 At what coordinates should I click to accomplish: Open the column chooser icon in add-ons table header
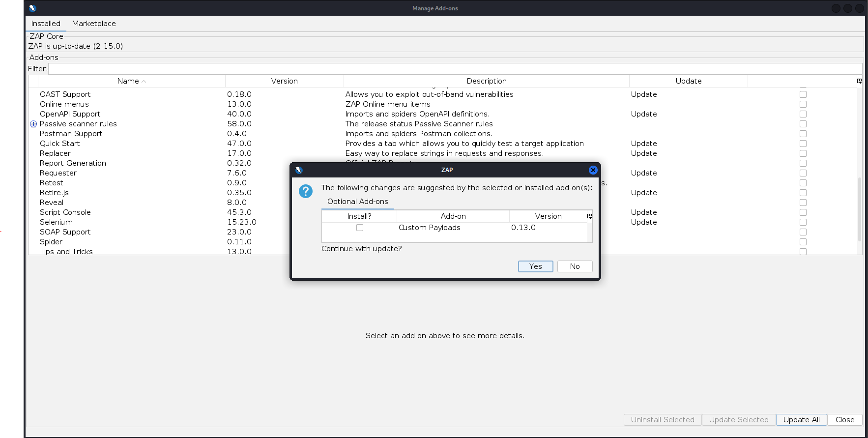pos(859,81)
